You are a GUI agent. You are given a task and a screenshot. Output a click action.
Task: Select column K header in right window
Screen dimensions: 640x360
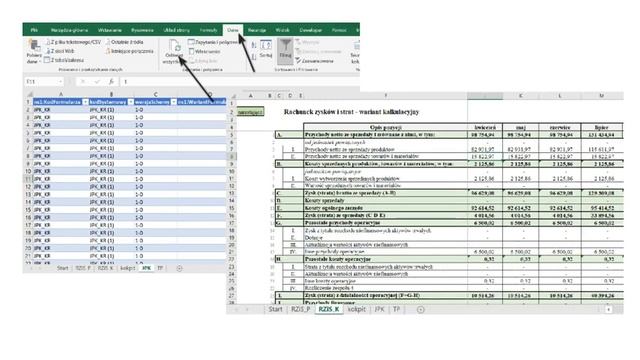tap(520, 96)
